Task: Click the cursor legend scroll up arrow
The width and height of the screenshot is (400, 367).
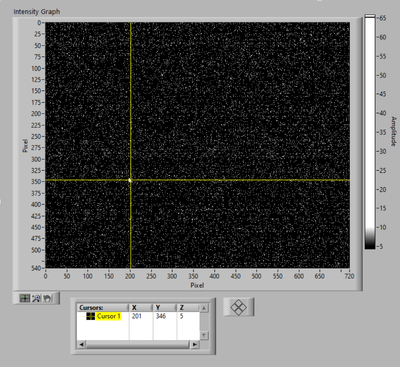Action: [204, 308]
